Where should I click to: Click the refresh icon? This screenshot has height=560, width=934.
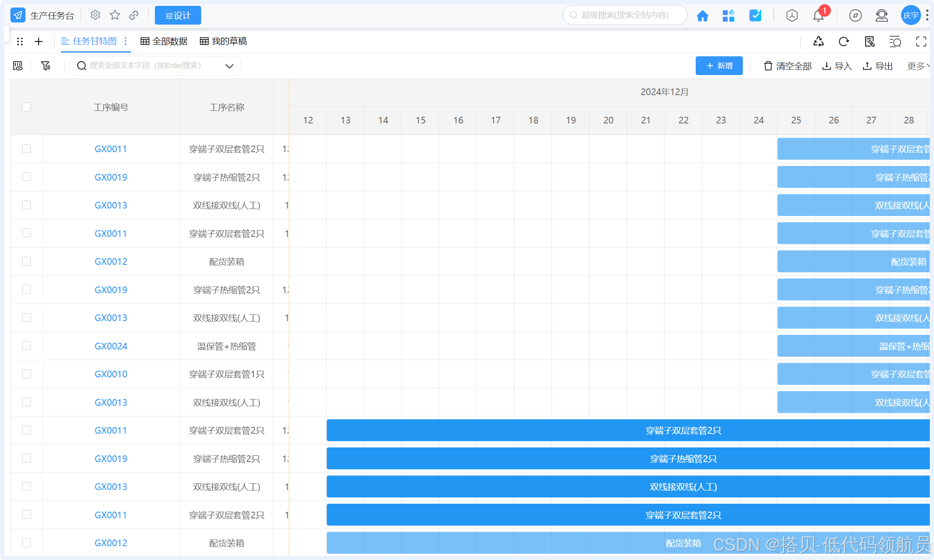coord(843,41)
